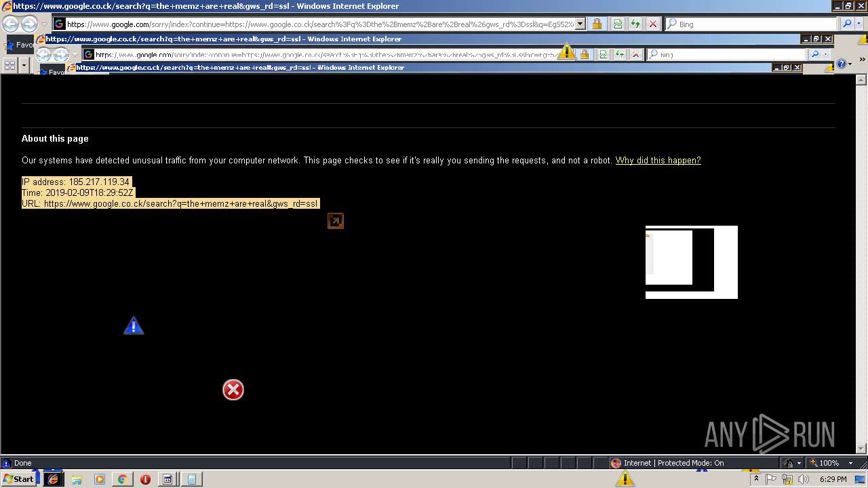Screen dimensions: 868x488
Task: Select the URL: https://www.google.co.ck/search line
Action: coord(170,203)
